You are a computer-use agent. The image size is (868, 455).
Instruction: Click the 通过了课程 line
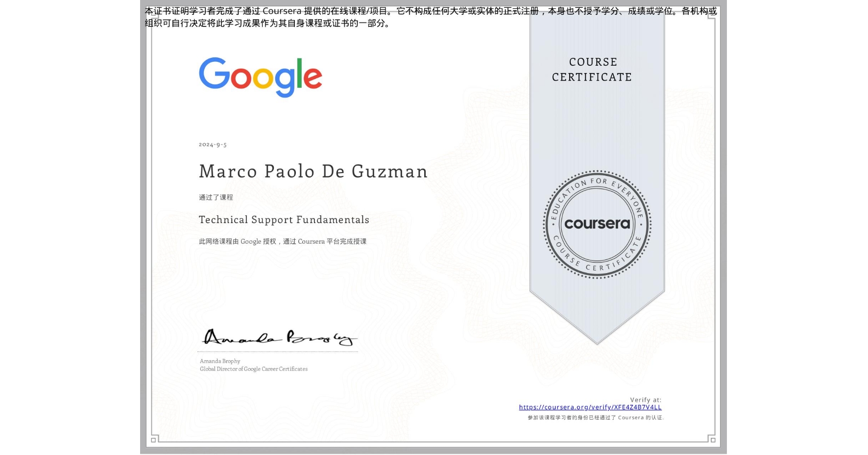pyautogui.click(x=216, y=197)
